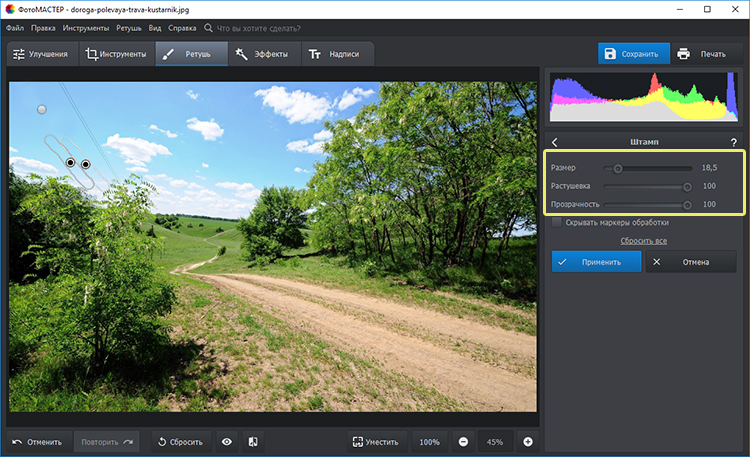Click the search magnifier icon in menu bar

pos(208,28)
